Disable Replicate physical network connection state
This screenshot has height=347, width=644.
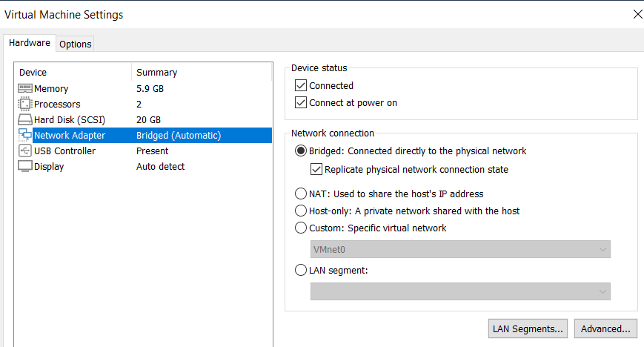pyautogui.click(x=316, y=170)
